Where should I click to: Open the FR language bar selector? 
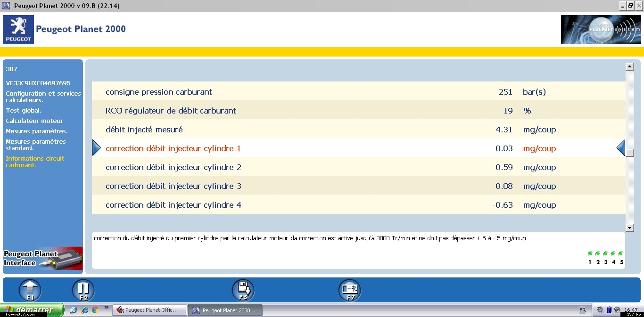tap(582, 310)
